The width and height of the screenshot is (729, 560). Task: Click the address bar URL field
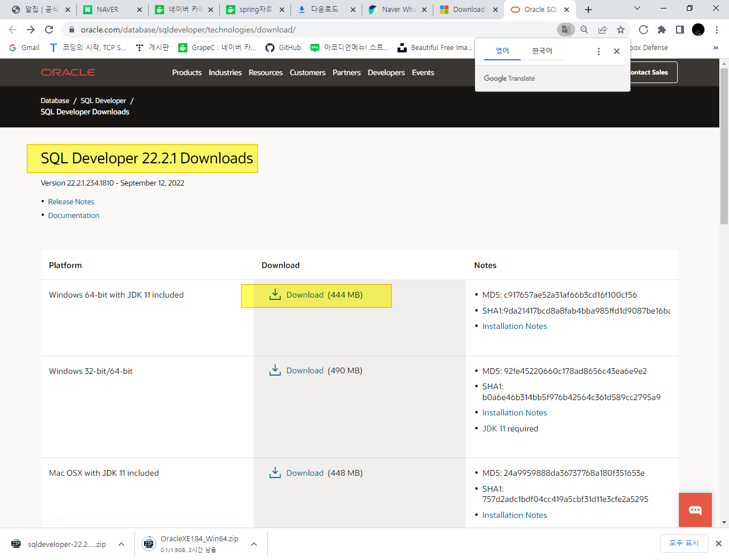point(310,30)
